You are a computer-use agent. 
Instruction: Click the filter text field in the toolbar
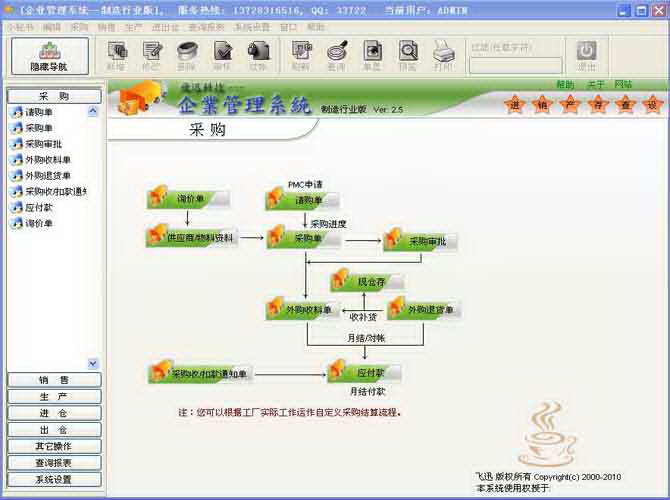point(515,65)
